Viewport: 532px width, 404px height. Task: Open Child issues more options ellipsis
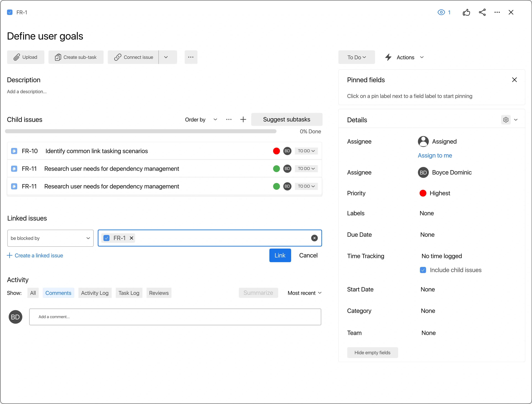tap(229, 120)
